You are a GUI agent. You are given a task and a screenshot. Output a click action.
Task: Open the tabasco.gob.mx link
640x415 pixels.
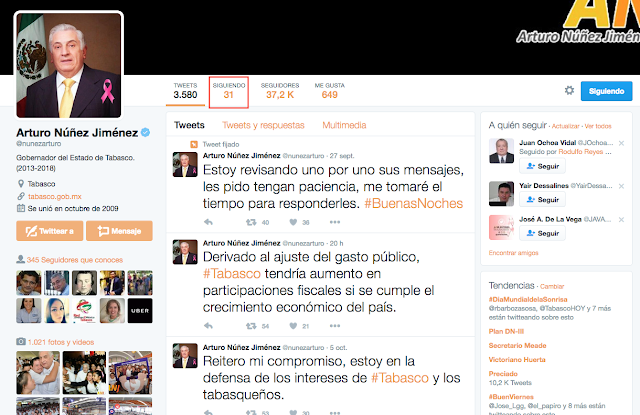[55, 196]
